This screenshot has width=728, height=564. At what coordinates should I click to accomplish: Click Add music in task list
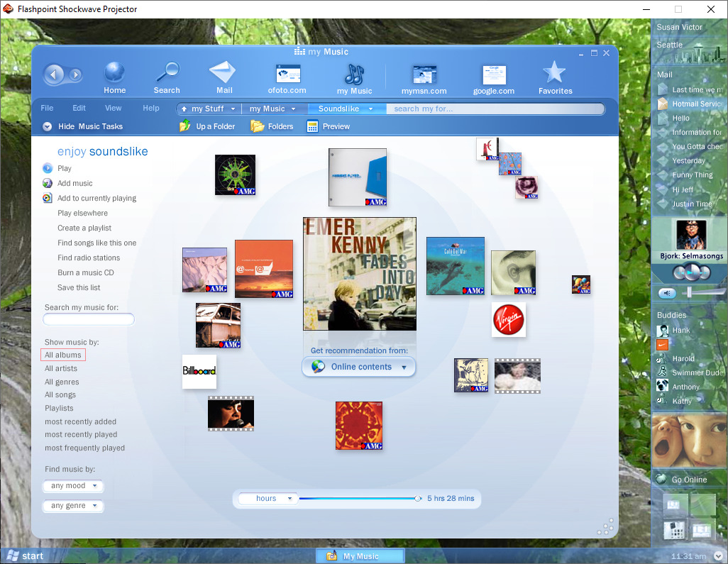[75, 183]
